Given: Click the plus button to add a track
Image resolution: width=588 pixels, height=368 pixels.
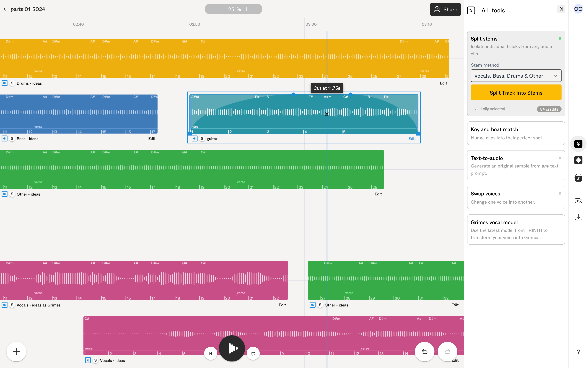Looking at the screenshot, I should tap(16, 351).
